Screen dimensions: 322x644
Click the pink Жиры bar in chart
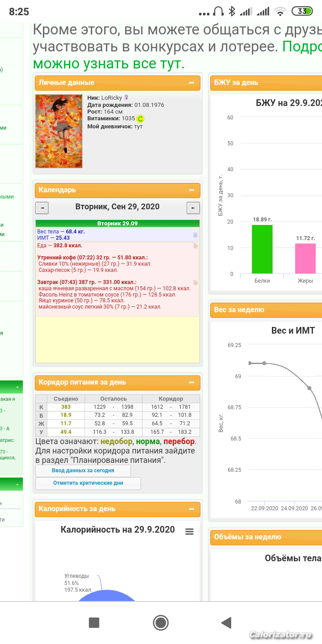pos(305,258)
